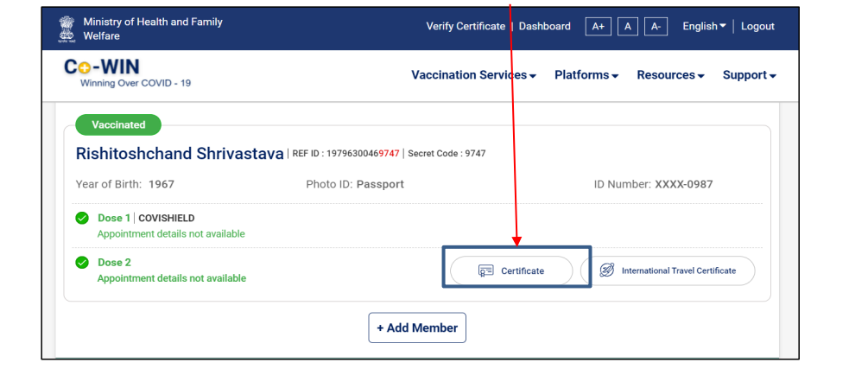This screenshot has width=868, height=369.
Task: Increase font size with A+ button
Action: coord(598,27)
